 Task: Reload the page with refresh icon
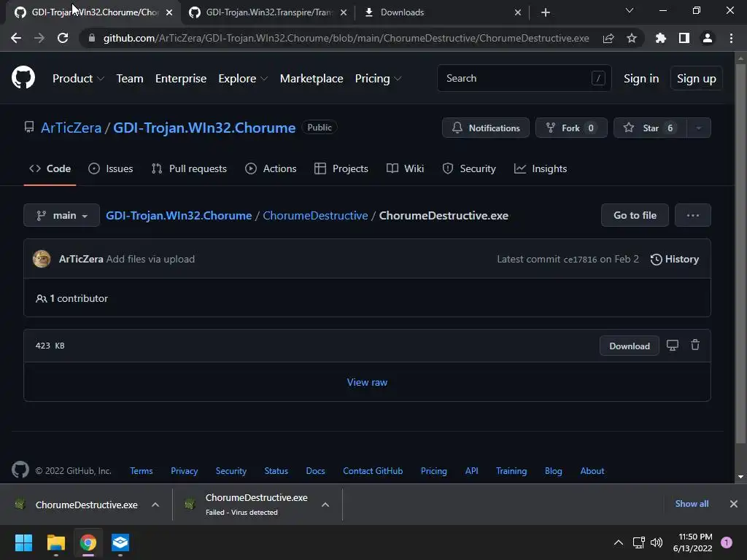point(63,38)
